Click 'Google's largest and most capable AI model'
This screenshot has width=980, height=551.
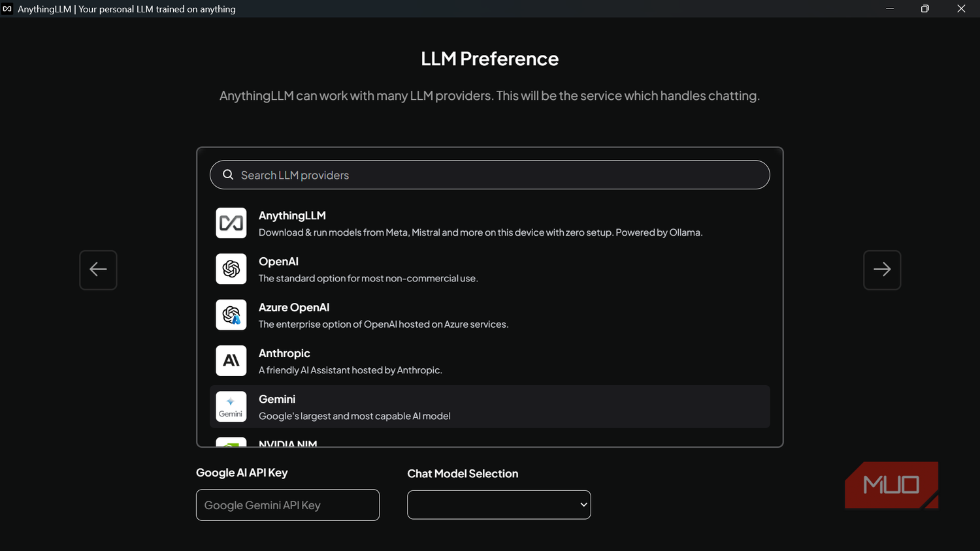(x=355, y=416)
